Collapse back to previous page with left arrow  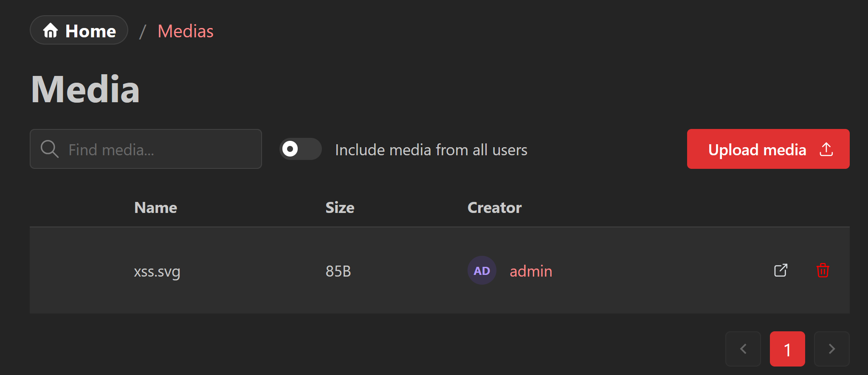(743, 349)
